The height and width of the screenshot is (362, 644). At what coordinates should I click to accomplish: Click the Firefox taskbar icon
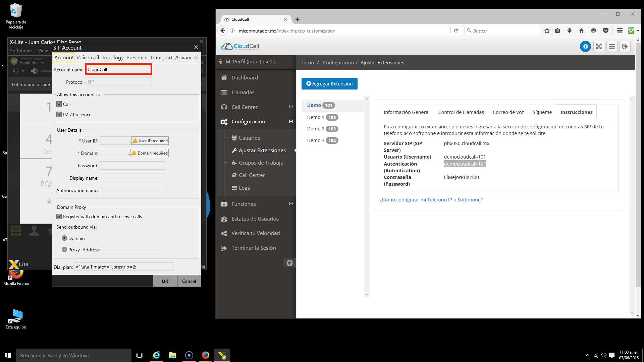(206, 355)
